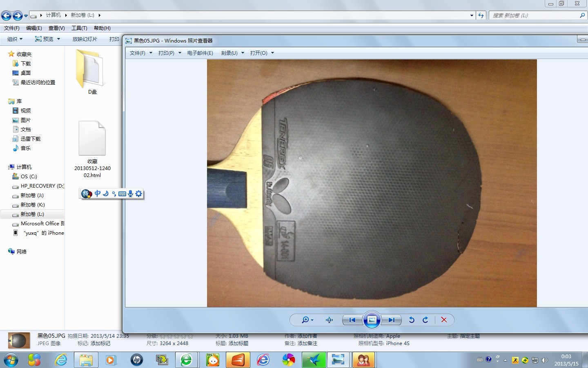The image size is (588, 368).
Task: Select 收藏夹 in navigation pane
Action: click(x=24, y=54)
